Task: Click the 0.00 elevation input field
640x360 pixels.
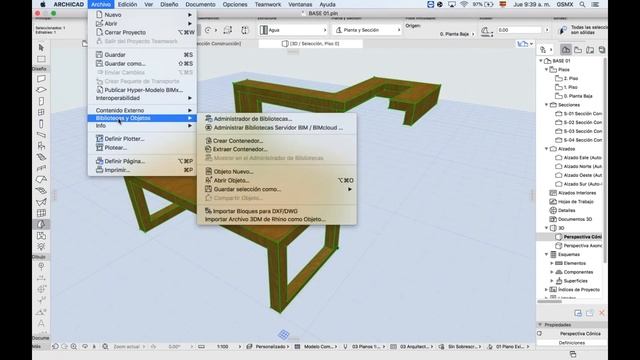Action: [519, 30]
